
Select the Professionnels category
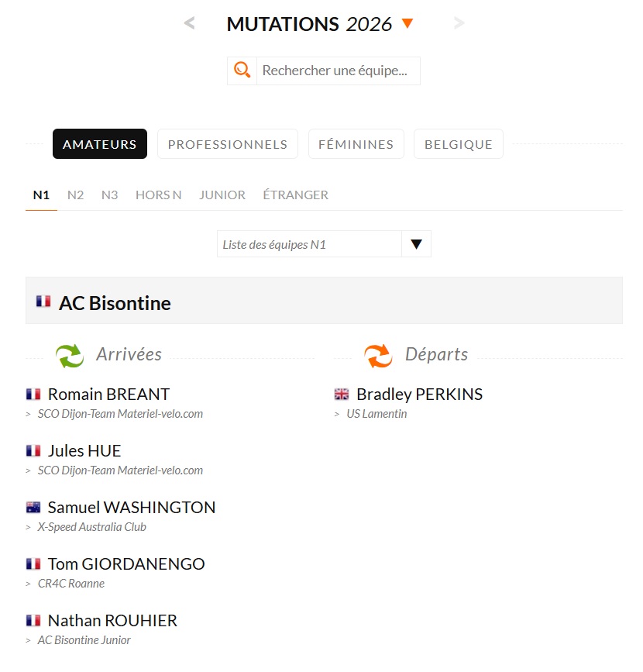click(x=228, y=144)
